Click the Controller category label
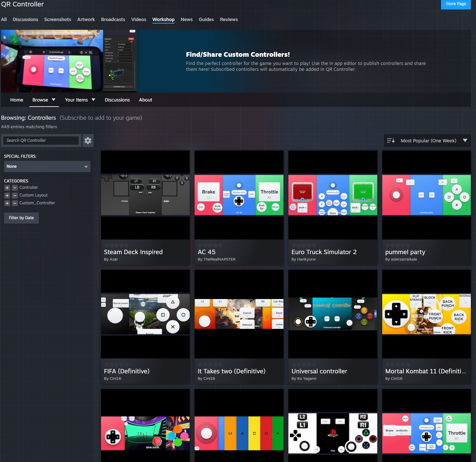This screenshot has width=476, height=462. (29, 188)
